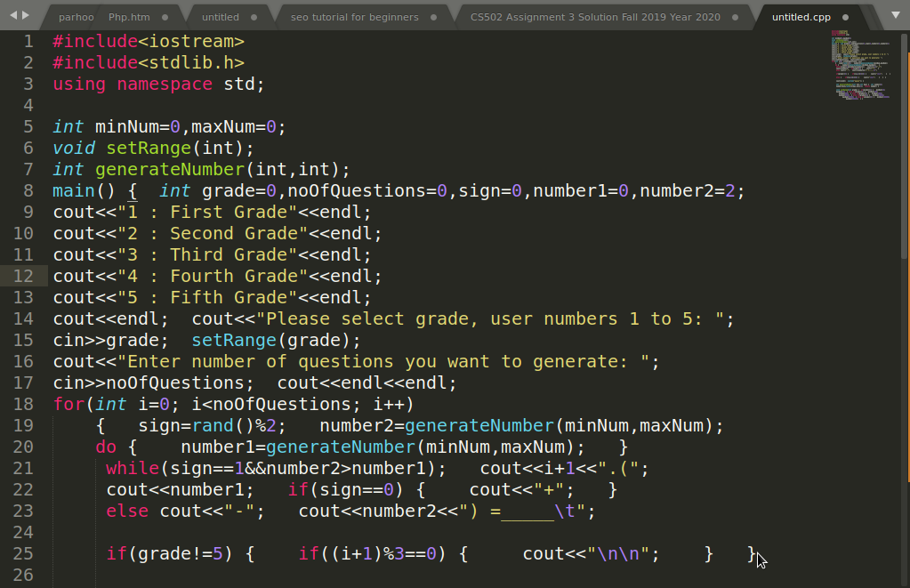Viewport: 910px width, 588px height.
Task: Open CS502 Assignment 3 Solution tab
Action: [x=595, y=18]
